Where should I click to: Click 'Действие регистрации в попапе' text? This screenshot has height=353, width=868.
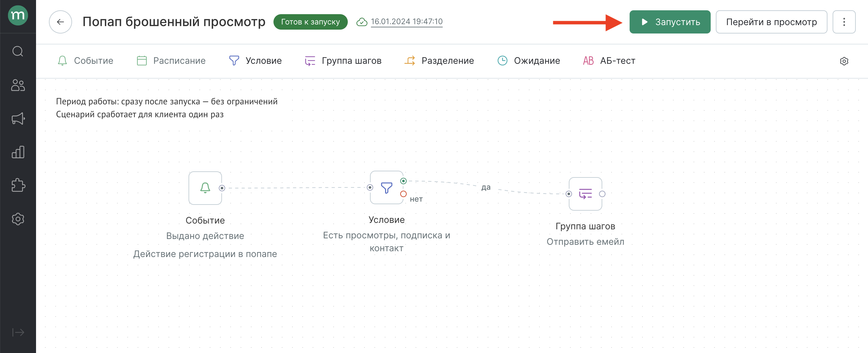coord(205,254)
